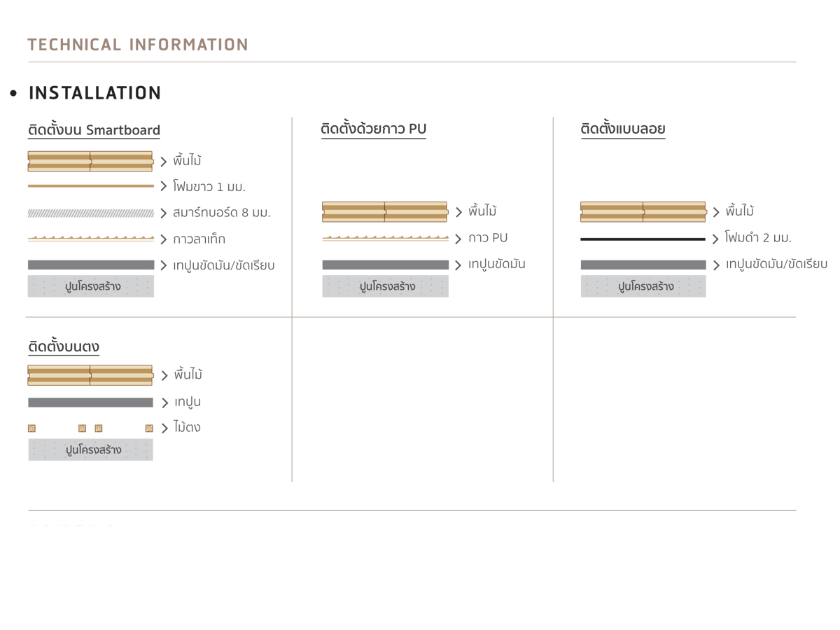This screenshot has width=840, height=630.
Task: Click the TECHNICAL INFORMATION title
Action: (138, 45)
